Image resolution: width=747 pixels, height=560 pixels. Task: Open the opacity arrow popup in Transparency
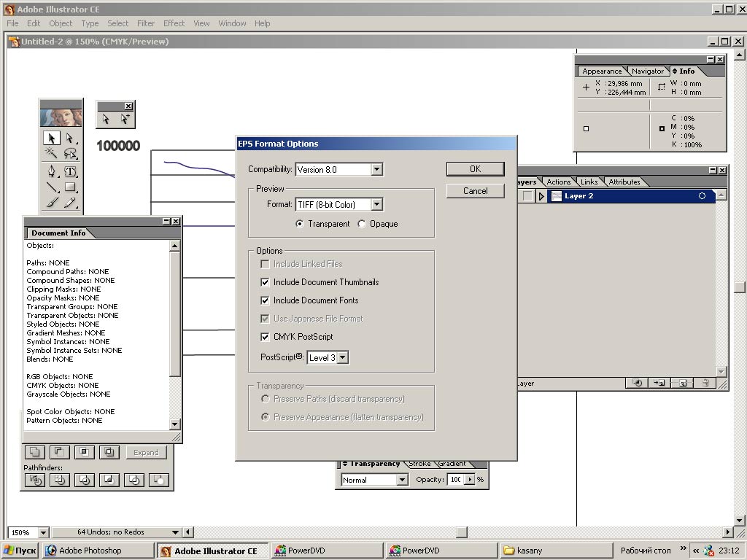(471, 480)
